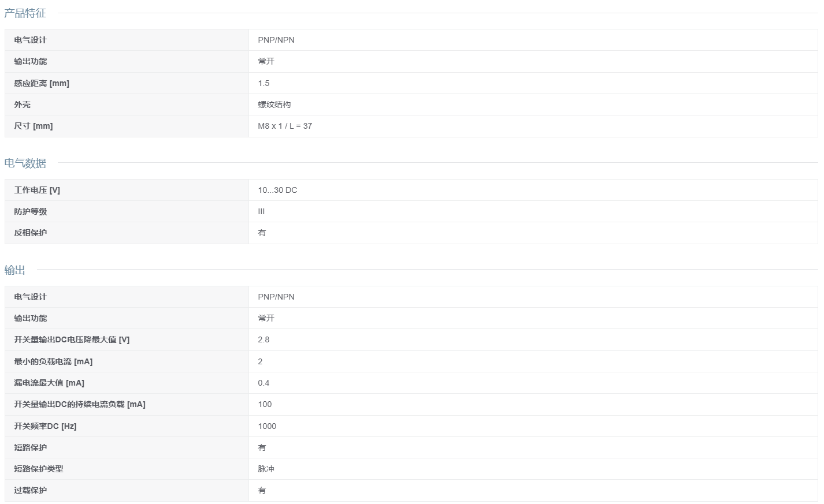Select the 外壳 row label
The width and height of the screenshot is (824, 504).
[23, 104]
